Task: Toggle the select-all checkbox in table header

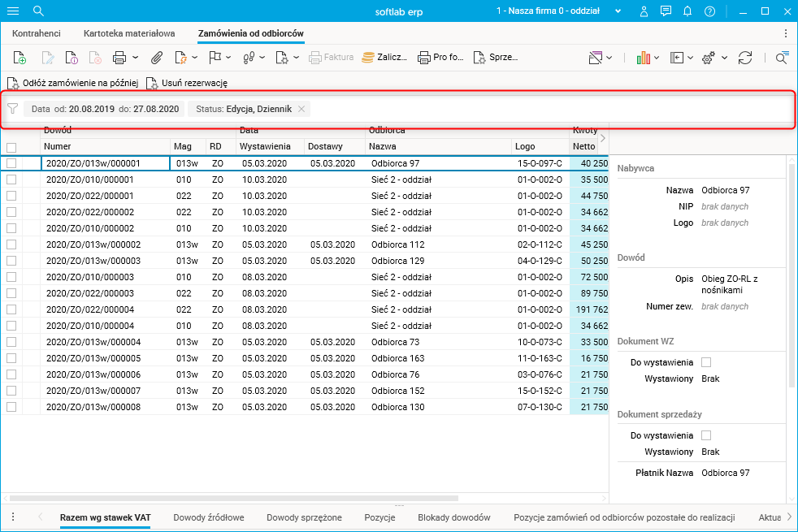Action: click(x=11, y=148)
